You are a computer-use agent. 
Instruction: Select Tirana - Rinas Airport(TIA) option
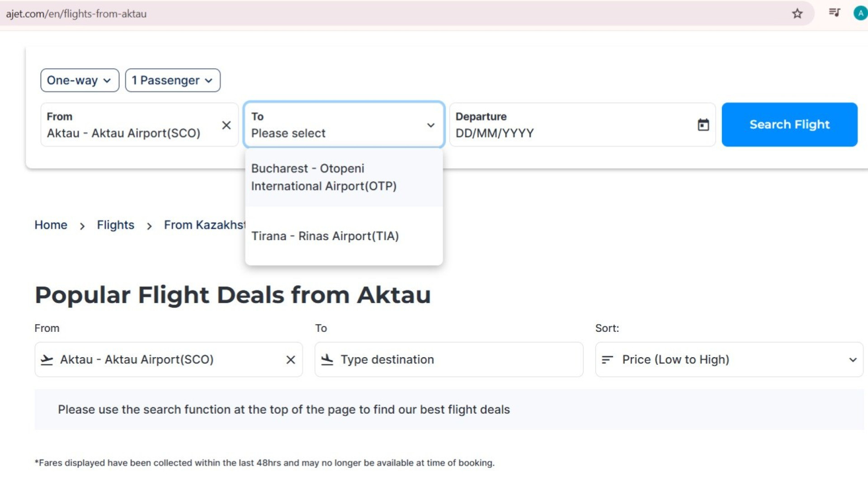[x=344, y=236]
